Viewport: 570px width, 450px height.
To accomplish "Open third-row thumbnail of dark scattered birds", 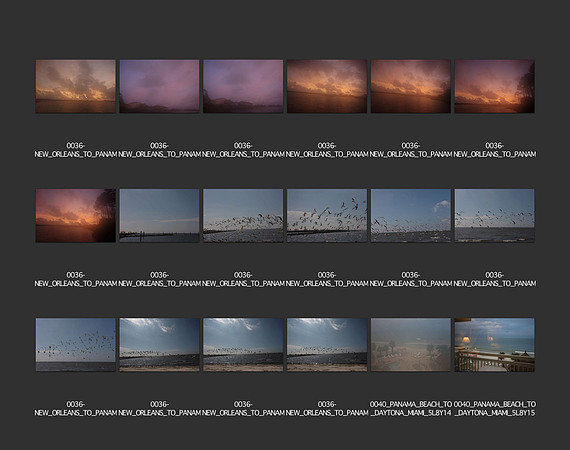I will point(76,345).
